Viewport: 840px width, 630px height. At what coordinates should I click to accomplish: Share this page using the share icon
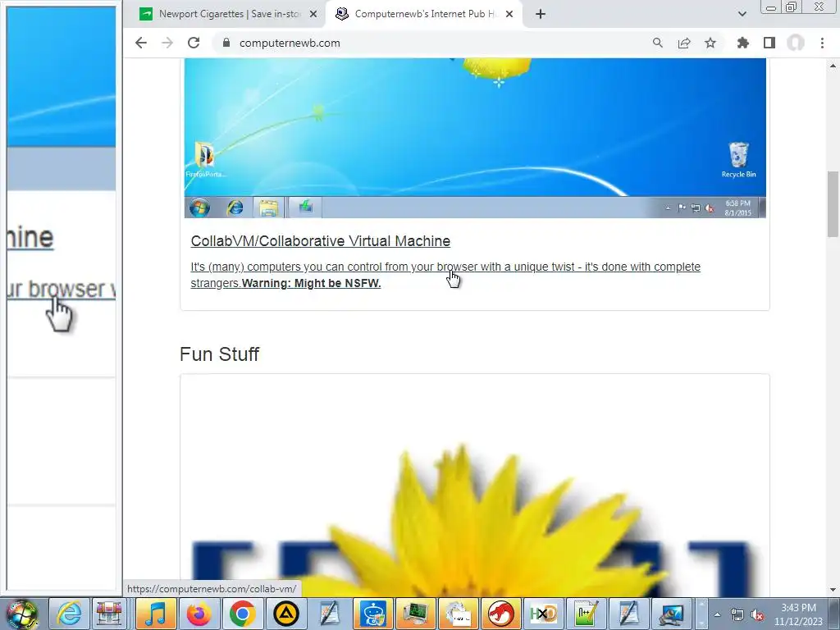(684, 43)
